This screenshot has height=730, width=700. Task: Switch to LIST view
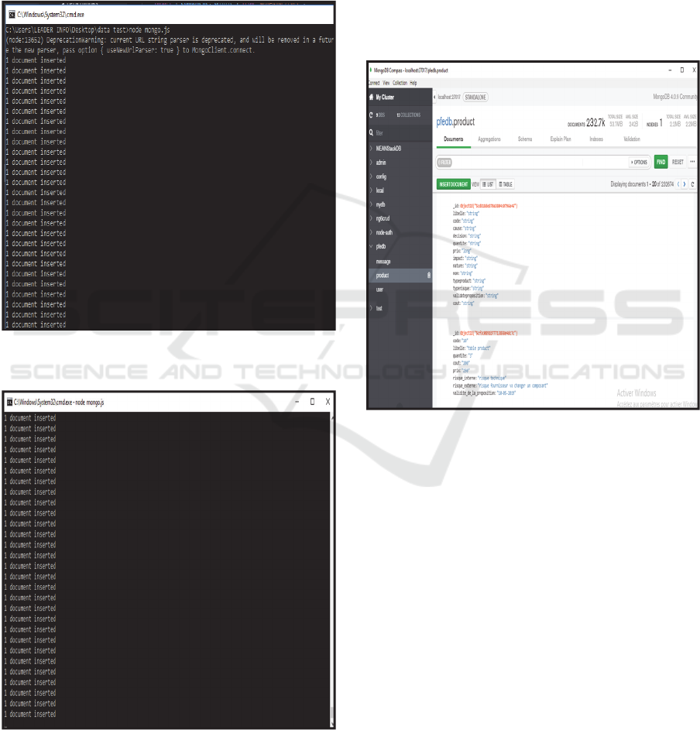tap(488, 184)
